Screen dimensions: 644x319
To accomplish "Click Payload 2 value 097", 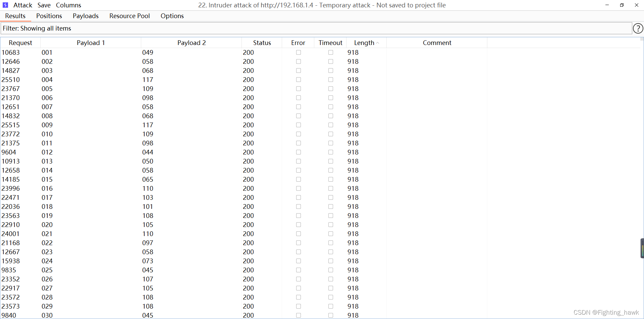I will [148, 243].
